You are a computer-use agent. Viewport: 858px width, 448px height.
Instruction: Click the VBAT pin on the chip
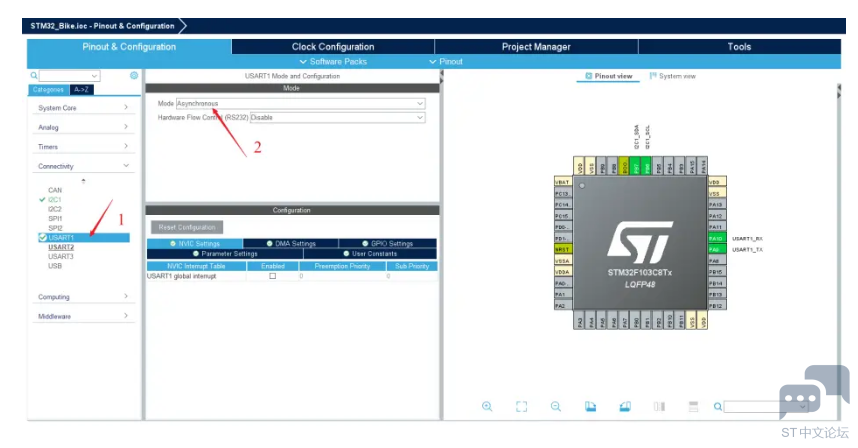click(x=563, y=182)
